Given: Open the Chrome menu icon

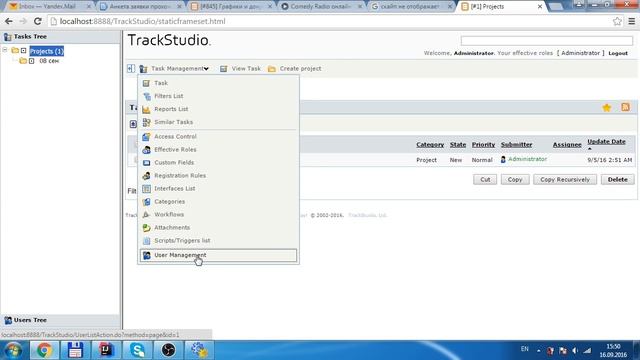Looking at the screenshot, I should coord(631,21).
